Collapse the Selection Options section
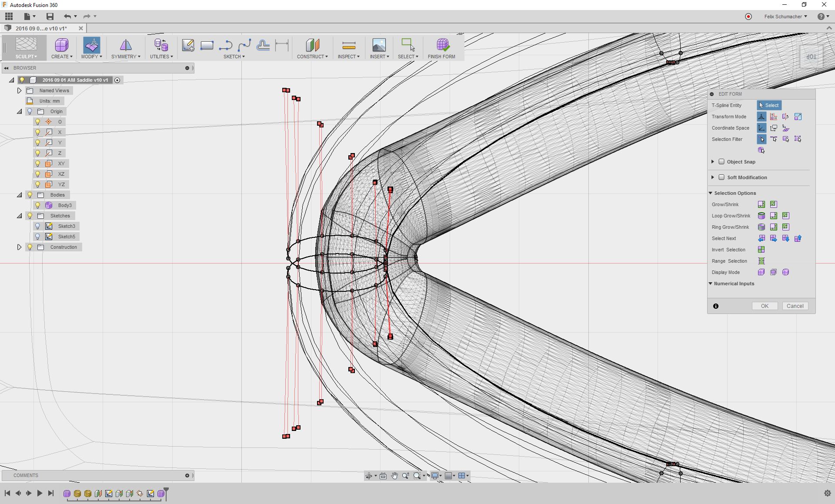Image resolution: width=835 pixels, height=504 pixels. (711, 193)
